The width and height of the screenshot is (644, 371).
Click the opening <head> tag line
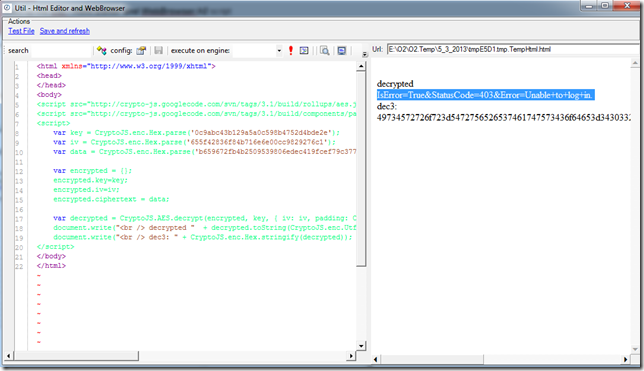tap(49, 76)
